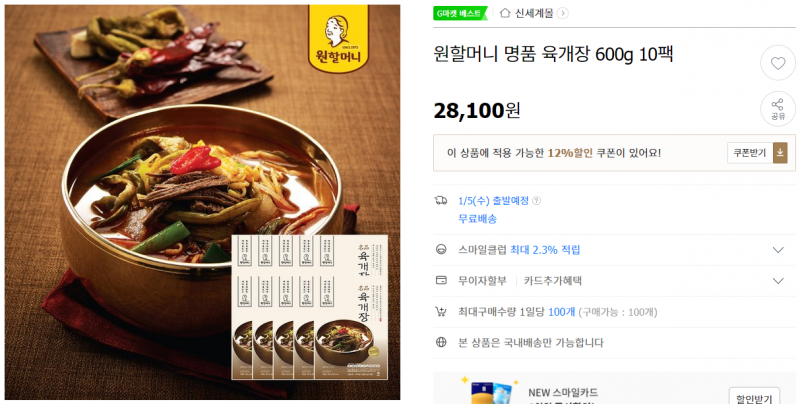
Task: Click the heart wishlist icon
Action: [778, 63]
